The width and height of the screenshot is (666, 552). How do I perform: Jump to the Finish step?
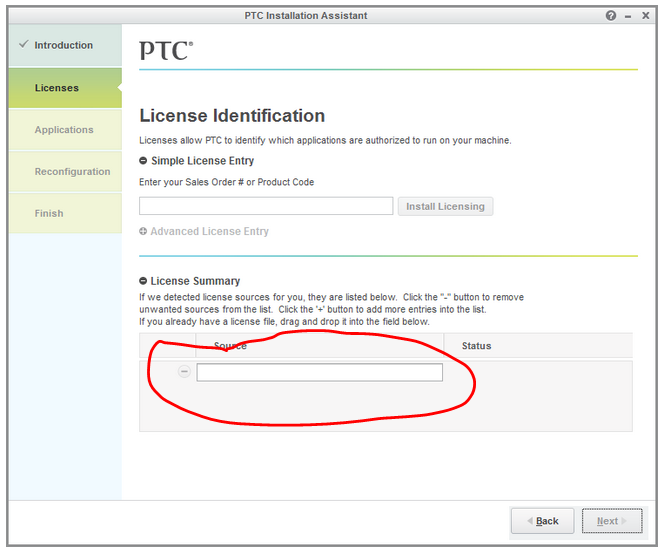[65, 213]
